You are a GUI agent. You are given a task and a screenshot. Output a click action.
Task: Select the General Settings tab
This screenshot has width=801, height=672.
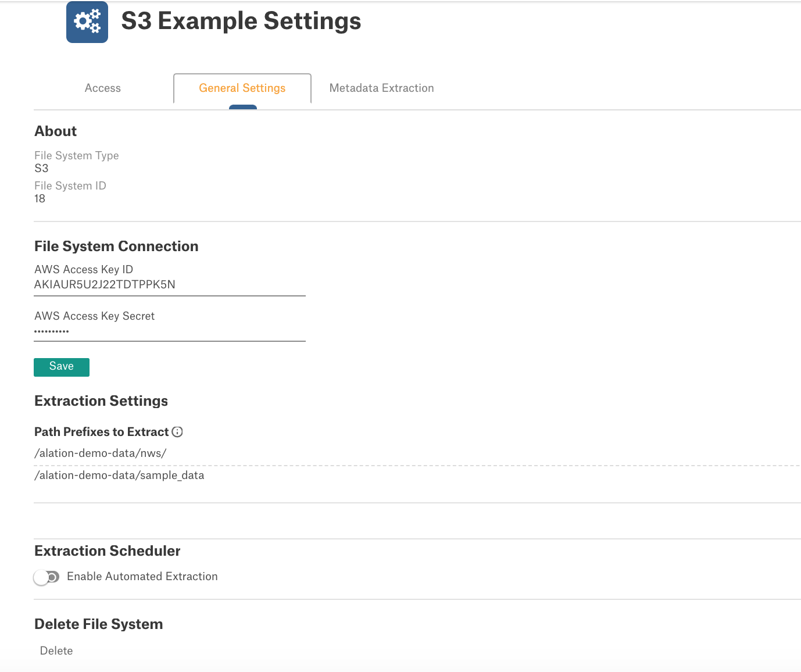click(242, 88)
